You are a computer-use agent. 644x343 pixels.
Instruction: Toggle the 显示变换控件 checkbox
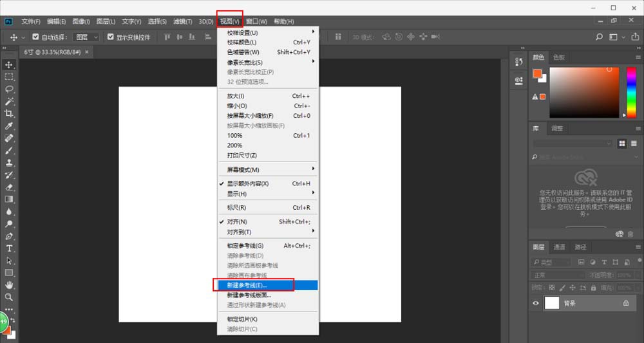click(x=111, y=37)
